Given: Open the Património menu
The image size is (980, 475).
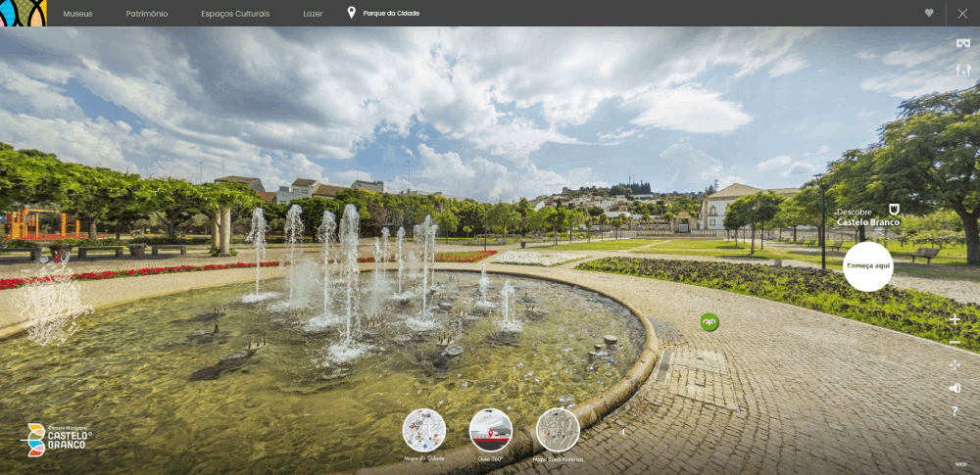Looking at the screenshot, I should [x=147, y=14].
